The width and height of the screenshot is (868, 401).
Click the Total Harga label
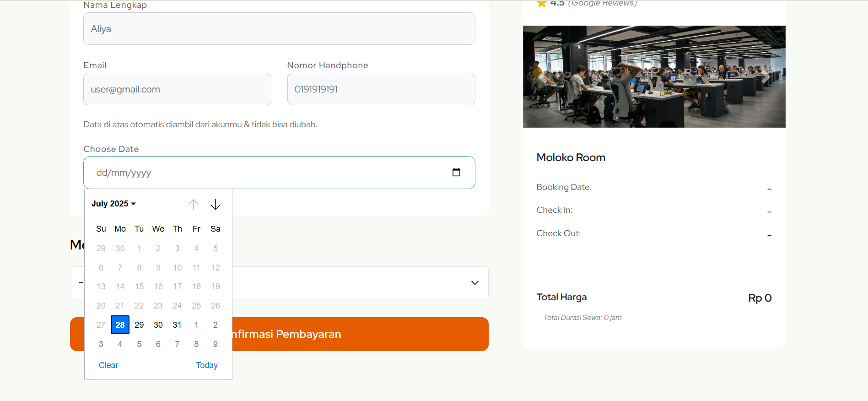561,297
